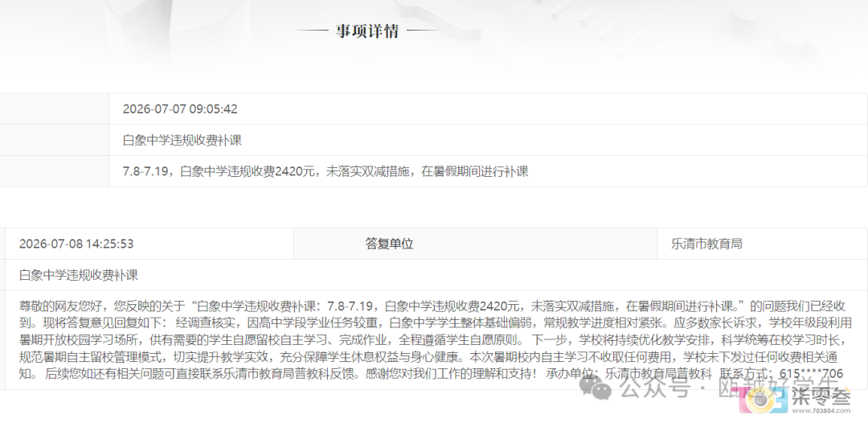
Task: Click the decorative line left of 事项详情
Action: pos(312,31)
